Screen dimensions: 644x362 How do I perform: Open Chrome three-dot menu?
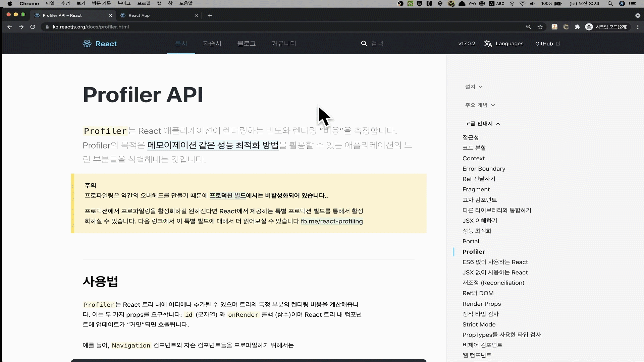pyautogui.click(x=638, y=27)
